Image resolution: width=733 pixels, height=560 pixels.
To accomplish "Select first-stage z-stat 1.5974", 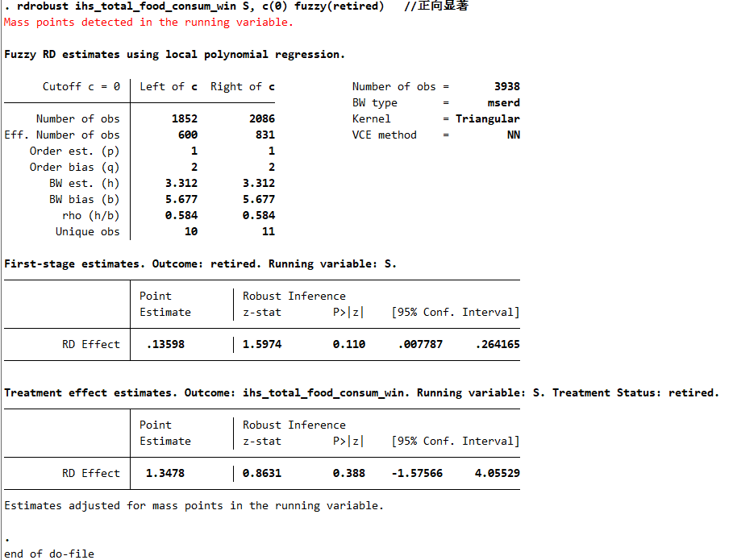I will (x=262, y=345).
